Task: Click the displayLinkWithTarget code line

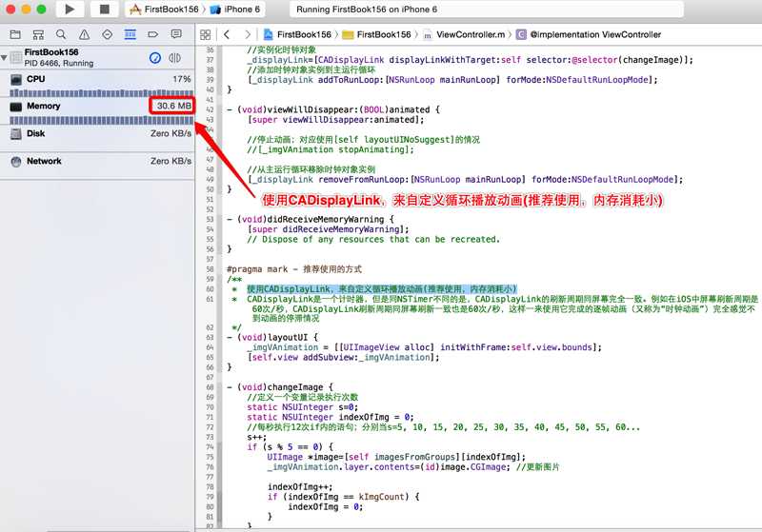Action: tap(471, 60)
